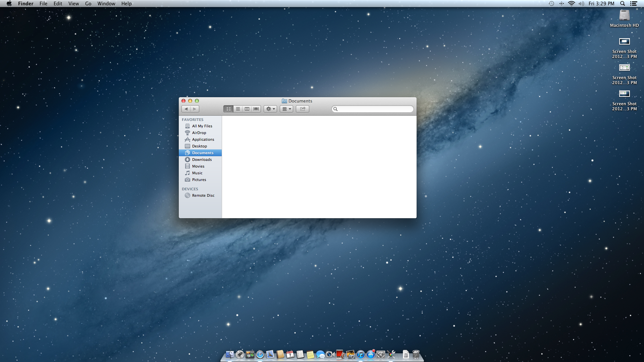Click the Spotlight magnifier in menu bar
The image size is (644, 362).
[x=623, y=4]
